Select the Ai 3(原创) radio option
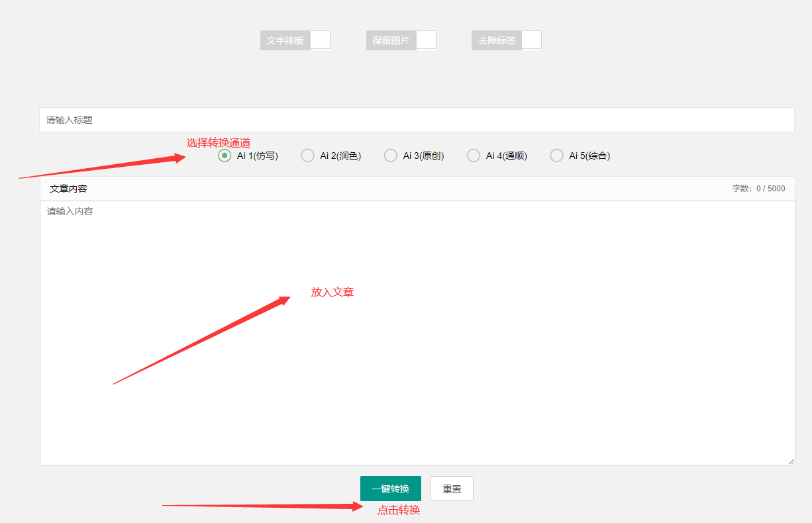The image size is (812, 523). [414, 156]
